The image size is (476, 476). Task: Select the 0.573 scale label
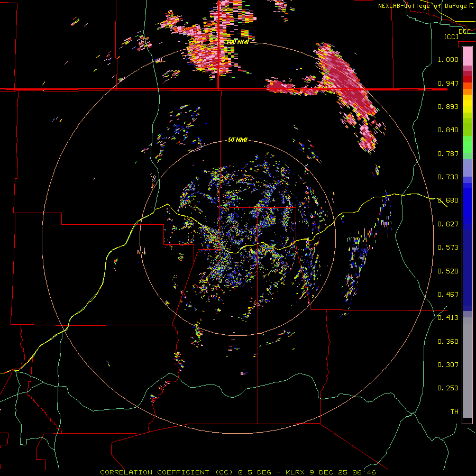pyautogui.click(x=448, y=248)
